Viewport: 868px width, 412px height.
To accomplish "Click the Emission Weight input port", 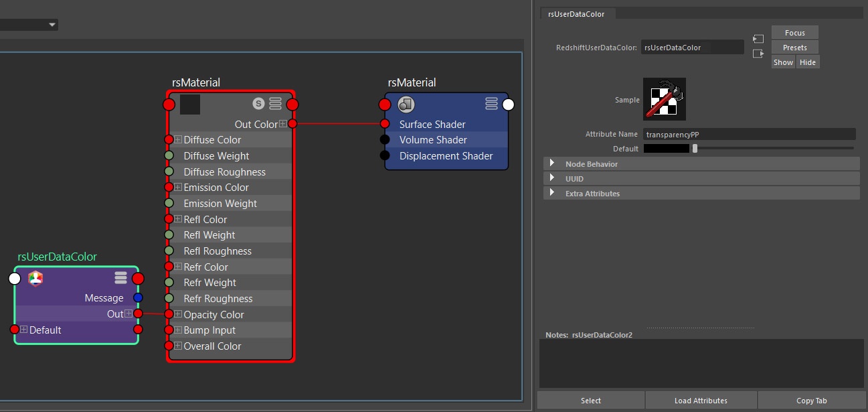I will pyautogui.click(x=169, y=203).
